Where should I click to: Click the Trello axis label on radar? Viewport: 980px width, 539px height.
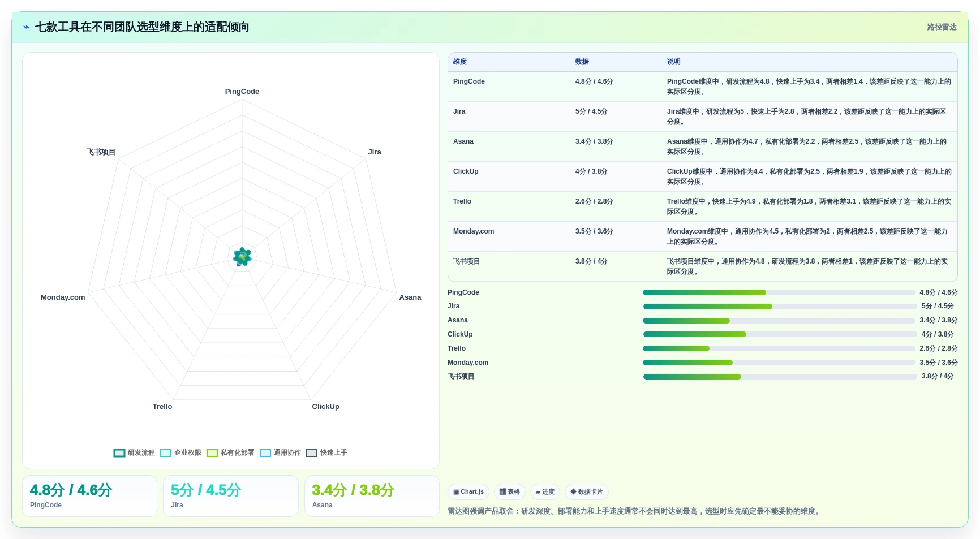click(162, 407)
